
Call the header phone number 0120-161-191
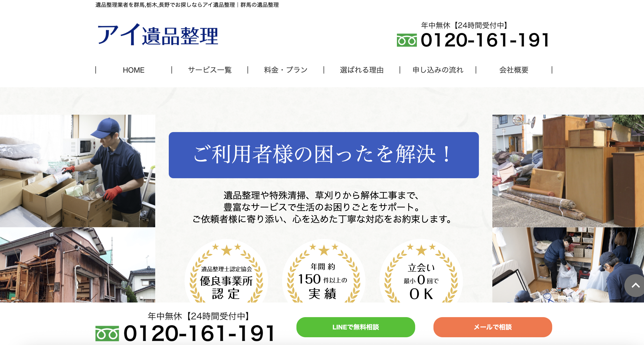point(485,40)
